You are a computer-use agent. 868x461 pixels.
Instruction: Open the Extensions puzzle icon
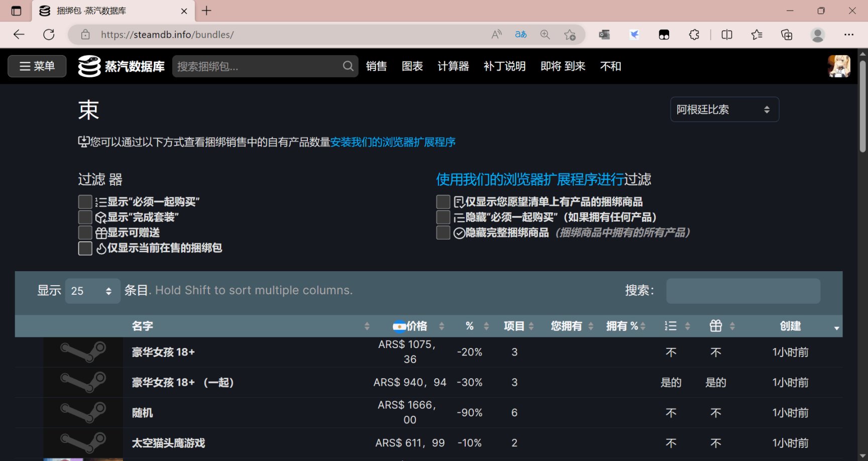(x=694, y=35)
